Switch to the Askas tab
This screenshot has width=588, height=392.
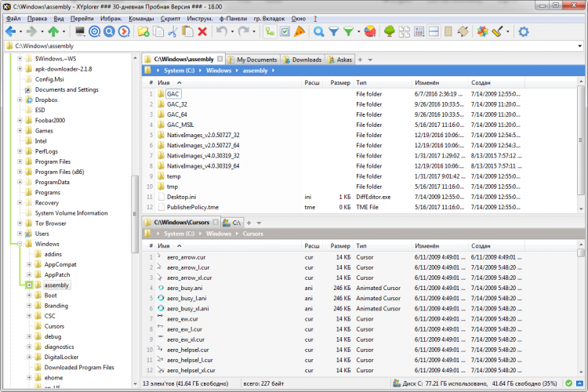[x=339, y=60]
